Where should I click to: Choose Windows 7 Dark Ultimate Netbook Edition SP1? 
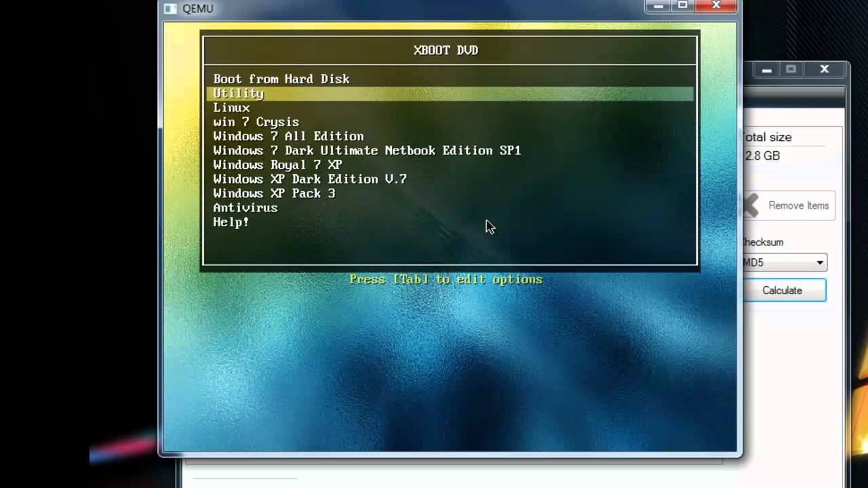[367, 150]
